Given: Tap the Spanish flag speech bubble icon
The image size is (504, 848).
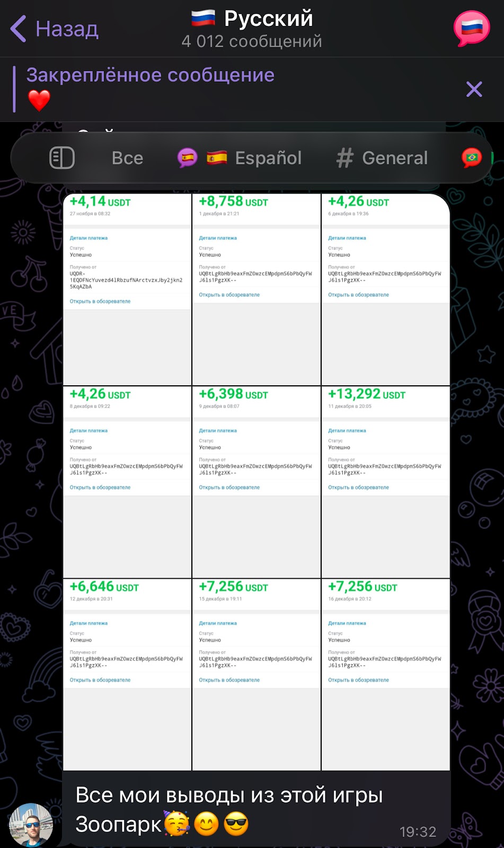Looking at the screenshot, I should coord(187,158).
